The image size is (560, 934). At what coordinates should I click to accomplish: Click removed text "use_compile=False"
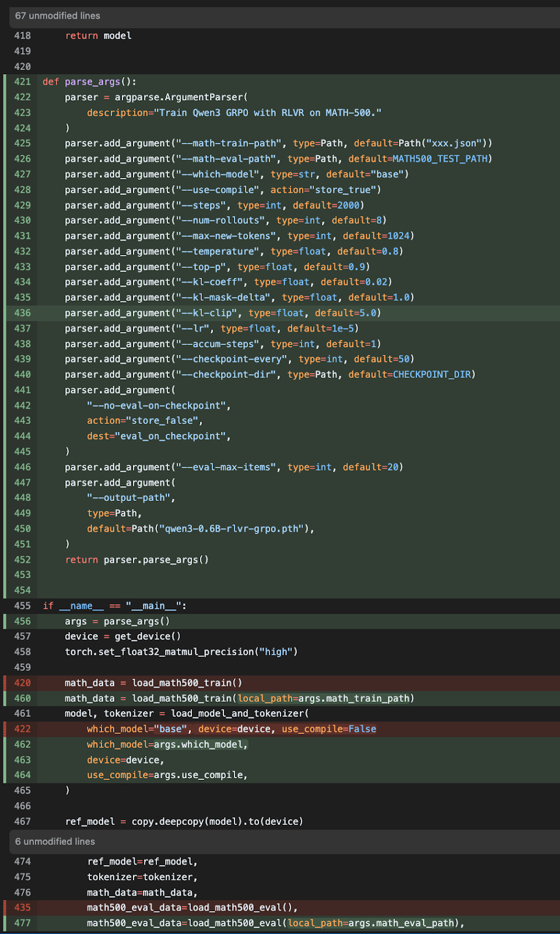pos(329,729)
